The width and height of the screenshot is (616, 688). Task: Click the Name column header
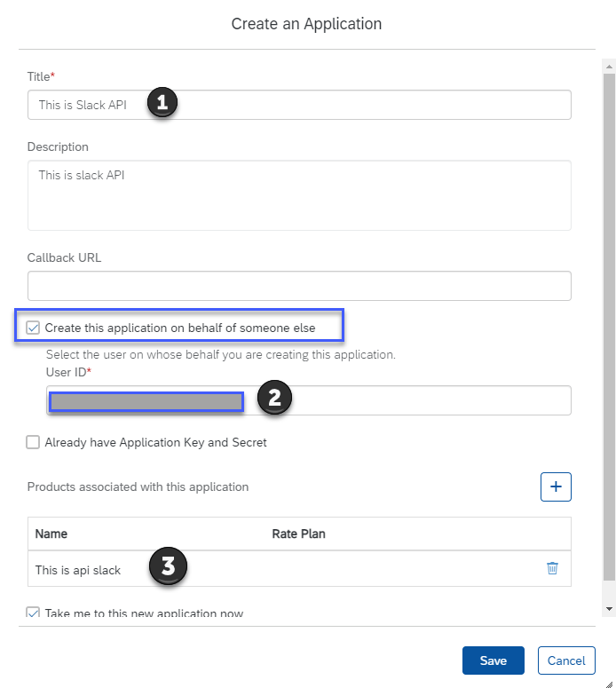click(x=51, y=534)
